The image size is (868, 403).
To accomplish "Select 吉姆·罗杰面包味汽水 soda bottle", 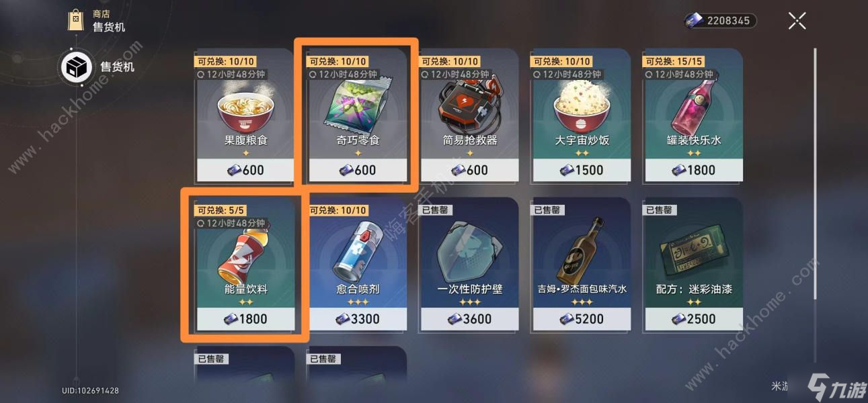I will 581,264.
